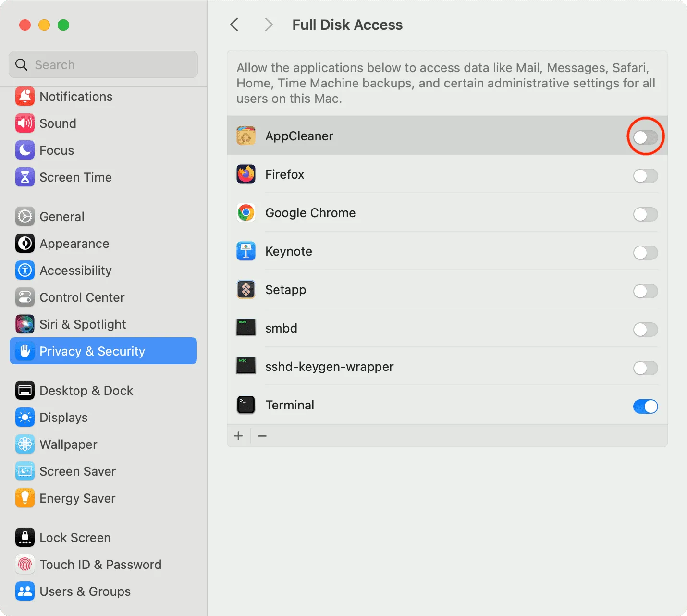Click the Energy Saver bulb icon
The width and height of the screenshot is (687, 616).
25,498
